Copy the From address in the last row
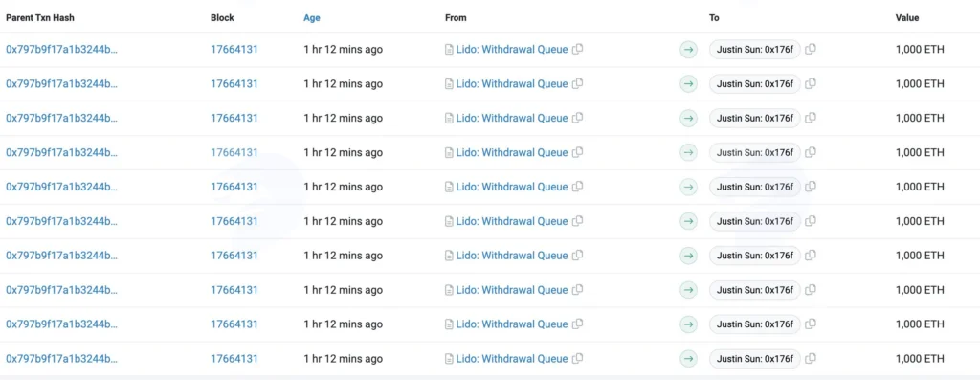This screenshot has width=980, height=380. pos(577,359)
